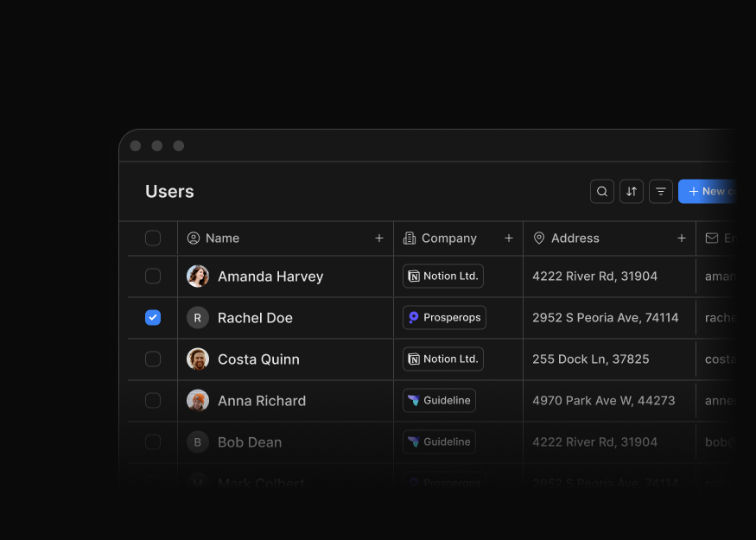The width and height of the screenshot is (756, 540).
Task: Click the blue New button
Action: 708,192
